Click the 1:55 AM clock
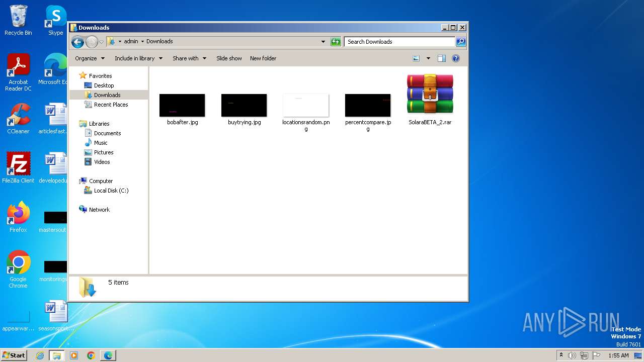This screenshot has width=644, height=362. coord(618,355)
